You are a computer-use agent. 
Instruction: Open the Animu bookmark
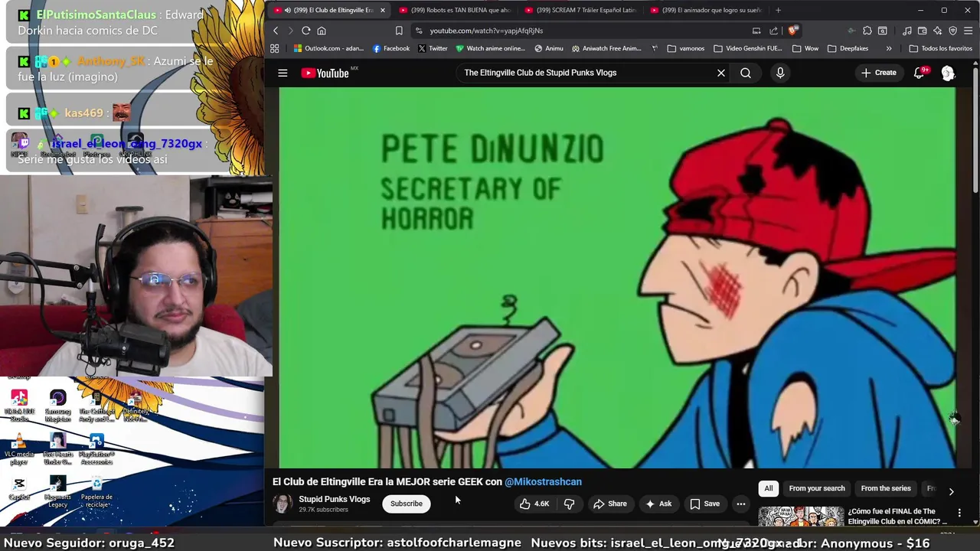click(549, 48)
